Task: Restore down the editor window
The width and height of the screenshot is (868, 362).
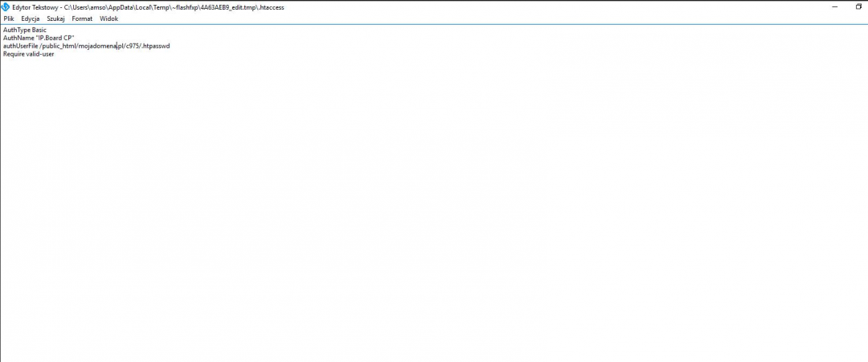Action: [858, 6]
